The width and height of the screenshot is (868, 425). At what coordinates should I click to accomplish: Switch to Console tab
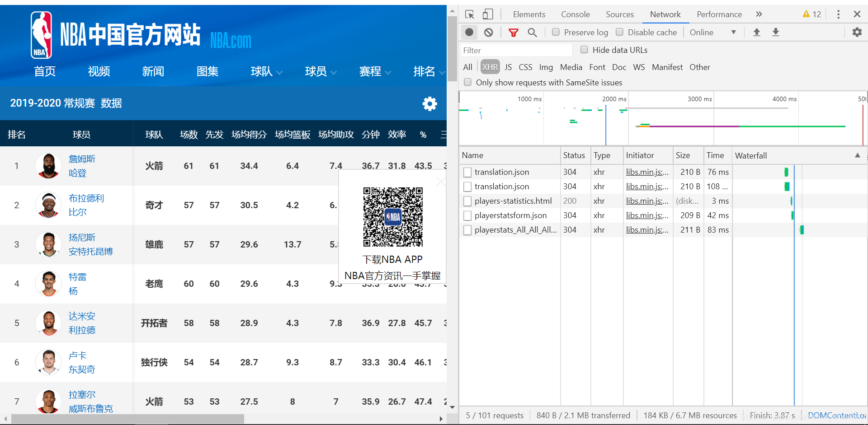point(575,14)
